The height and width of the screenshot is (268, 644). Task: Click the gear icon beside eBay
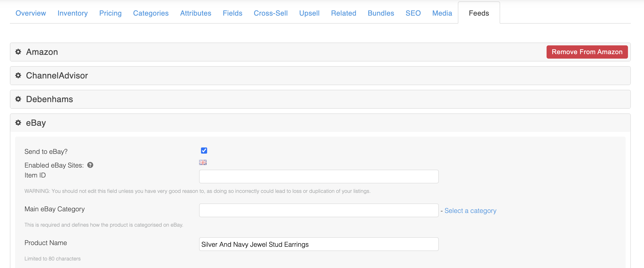tap(18, 123)
